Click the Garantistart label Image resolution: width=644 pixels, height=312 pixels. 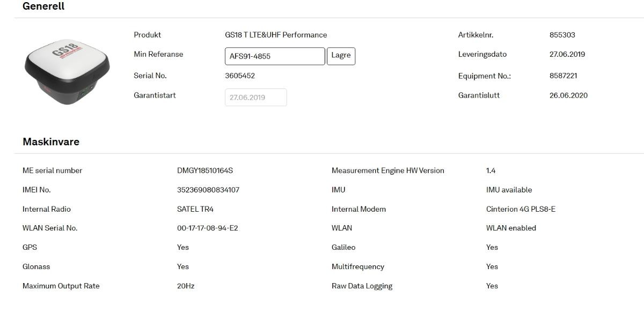click(x=155, y=95)
